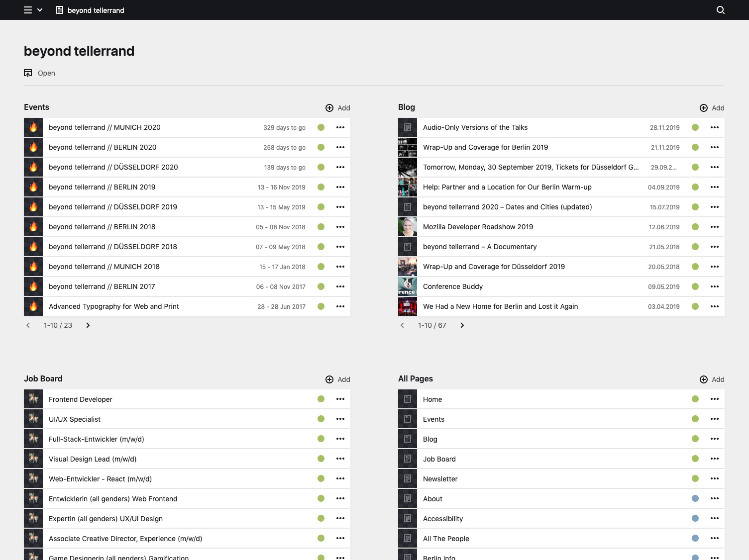Toggle the status dot for 'beyond tellerrand // MUNICH 2020'
This screenshot has height=560, width=749.
click(321, 127)
